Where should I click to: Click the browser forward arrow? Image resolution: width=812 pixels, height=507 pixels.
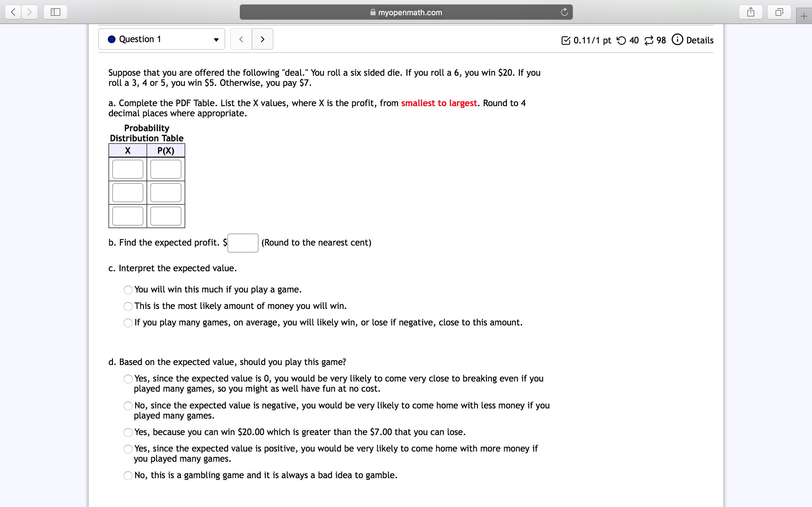(29, 12)
